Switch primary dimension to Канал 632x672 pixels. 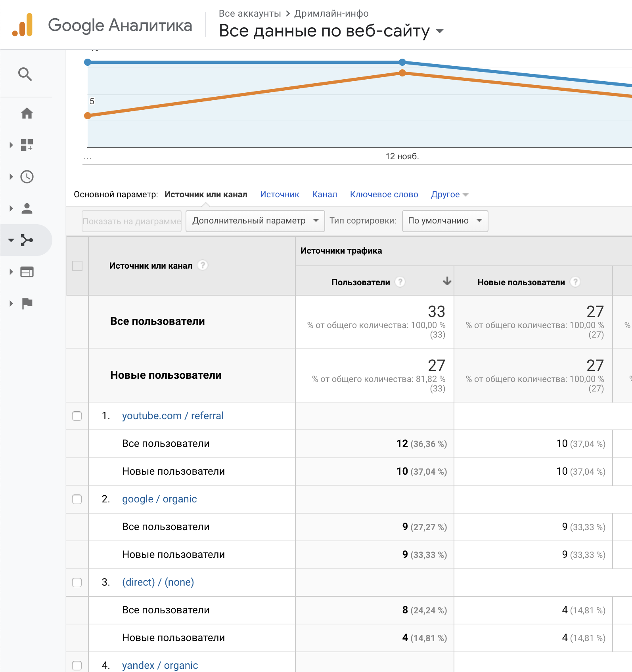click(324, 195)
